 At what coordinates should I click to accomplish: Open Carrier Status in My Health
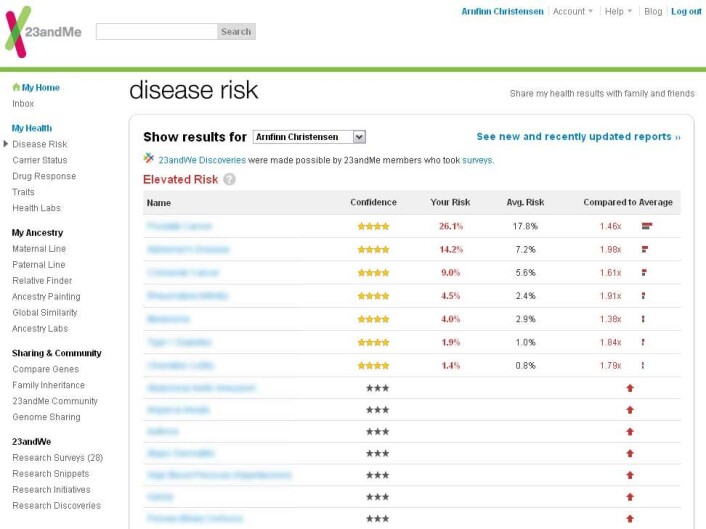(x=40, y=160)
